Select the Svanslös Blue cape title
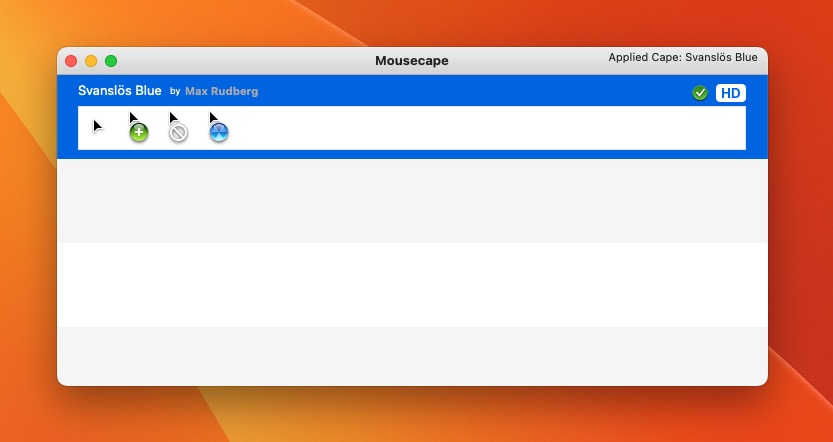The height and width of the screenshot is (442, 833). coord(120,90)
